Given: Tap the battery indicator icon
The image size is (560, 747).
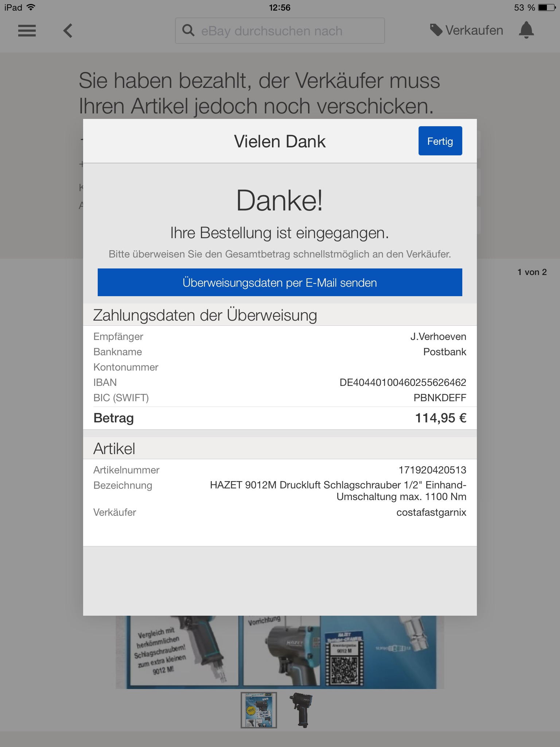Looking at the screenshot, I should tap(547, 7).
